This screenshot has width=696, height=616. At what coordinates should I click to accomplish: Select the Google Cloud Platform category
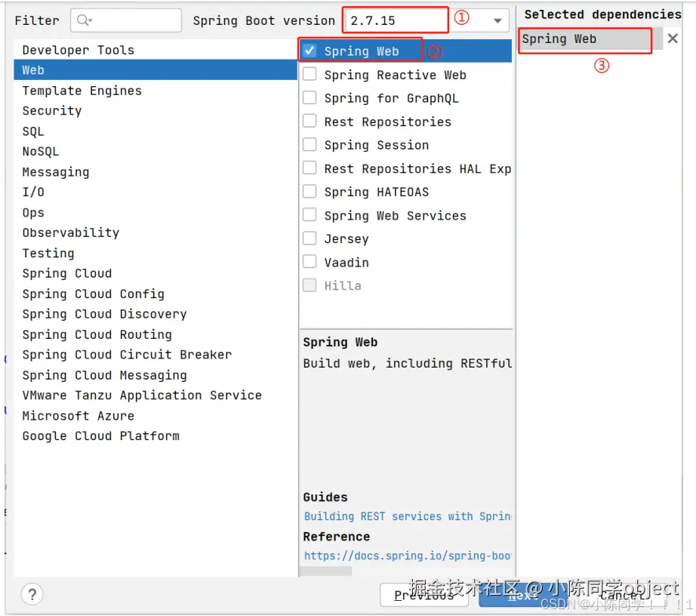(x=156, y=436)
